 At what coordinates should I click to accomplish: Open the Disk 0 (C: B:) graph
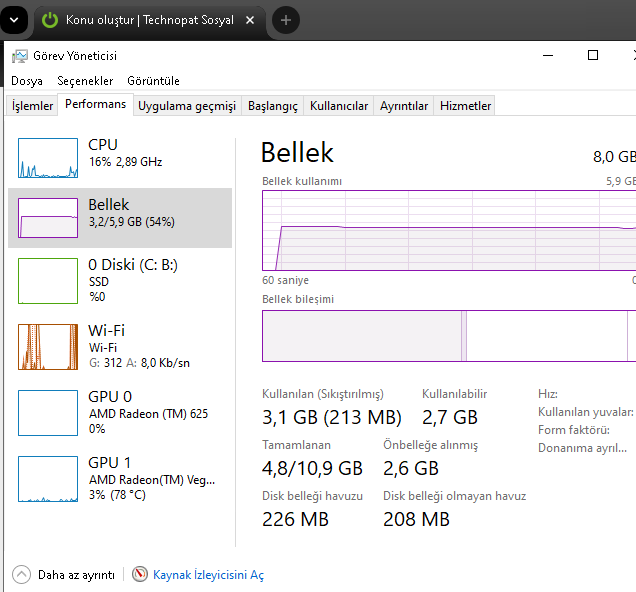pyautogui.click(x=48, y=281)
